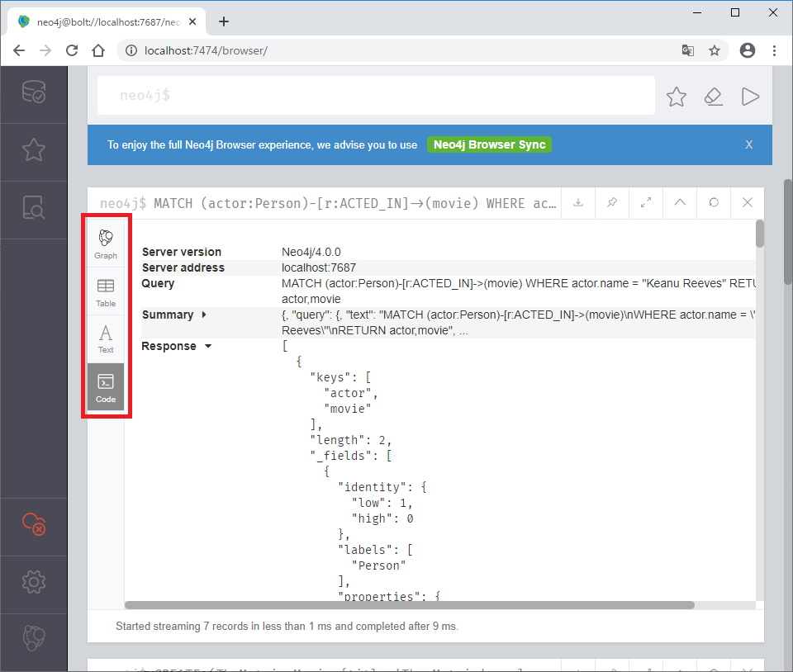Click the Server version label
793x672 pixels.
(x=182, y=252)
